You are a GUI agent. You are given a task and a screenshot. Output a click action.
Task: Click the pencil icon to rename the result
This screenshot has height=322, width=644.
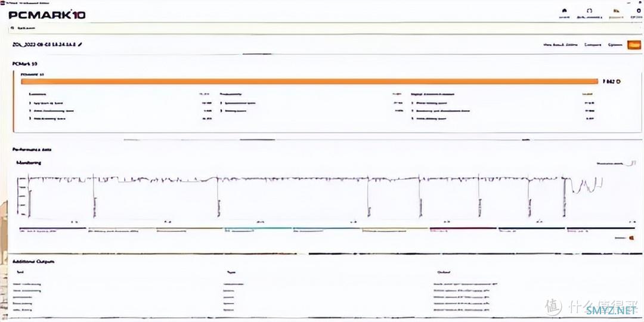pyautogui.click(x=80, y=44)
